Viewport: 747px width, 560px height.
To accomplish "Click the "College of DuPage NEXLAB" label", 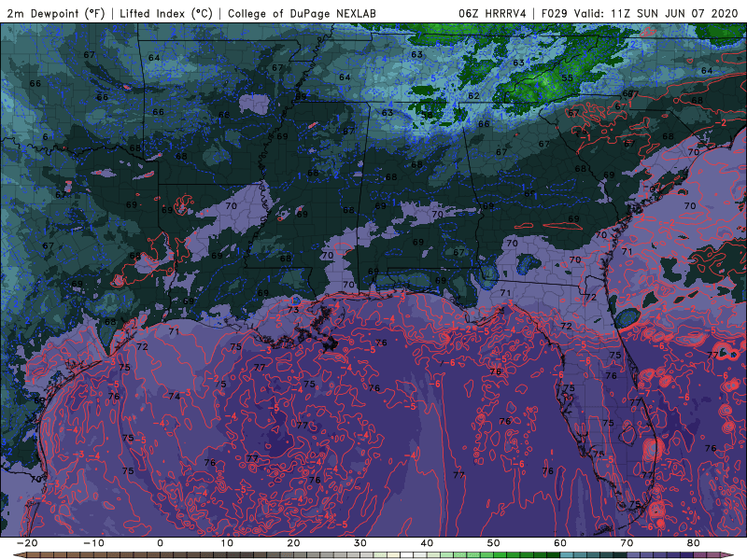I will (x=302, y=13).
